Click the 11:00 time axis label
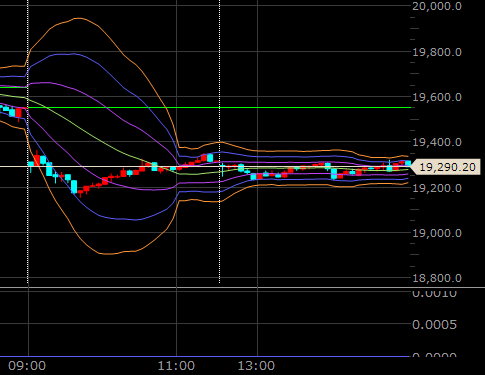This screenshot has width=485, height=375. click(176, 366)
